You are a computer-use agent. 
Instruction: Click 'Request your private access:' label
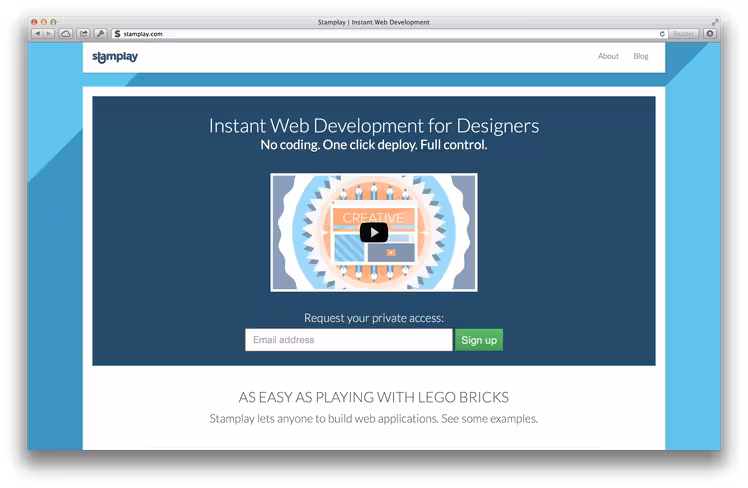[374, 318]
